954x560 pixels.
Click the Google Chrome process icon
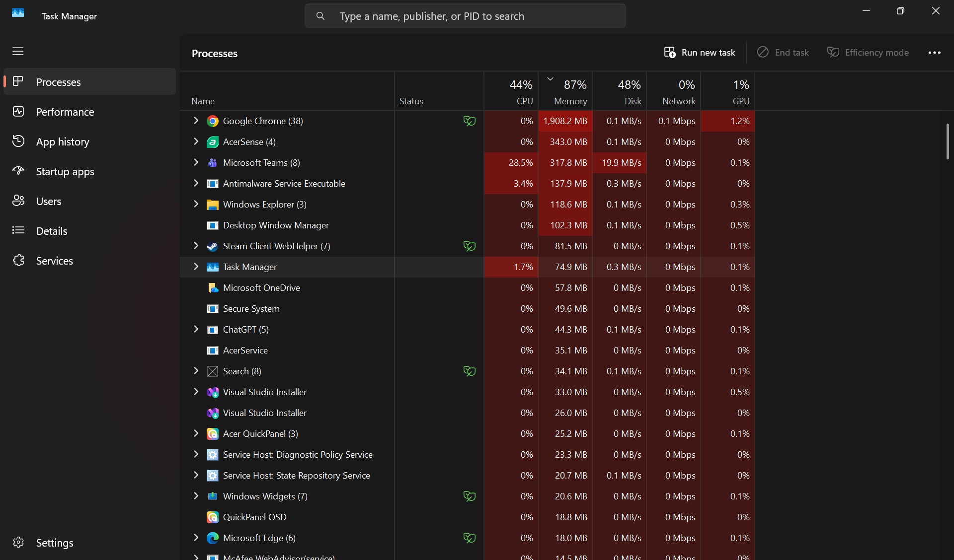tap(213, 121)
